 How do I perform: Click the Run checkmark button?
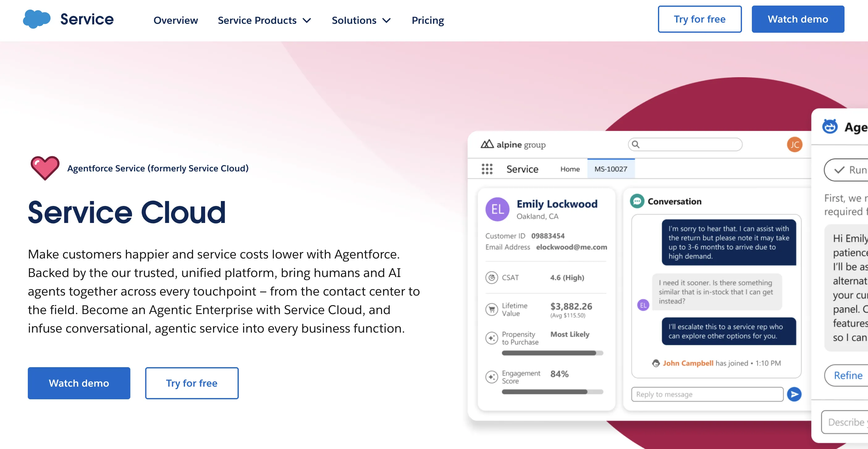click(846, 170)
